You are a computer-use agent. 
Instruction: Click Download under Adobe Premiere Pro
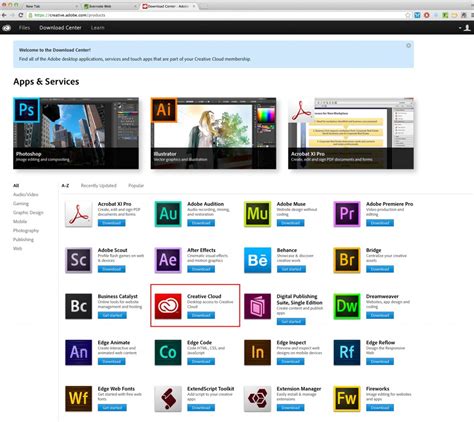point(380,223)
